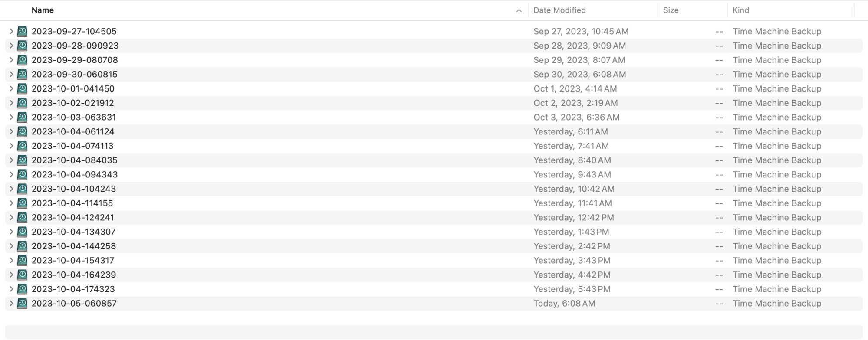Image resolution: width=868 pixels, height=340 pixels.
Task: Click the backup icon beside 2023-09-30-060815
Action: [22, 74]
